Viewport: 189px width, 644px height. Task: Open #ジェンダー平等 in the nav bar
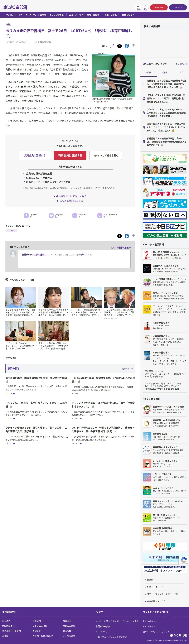pyautogui.click(x=14, y=15)
